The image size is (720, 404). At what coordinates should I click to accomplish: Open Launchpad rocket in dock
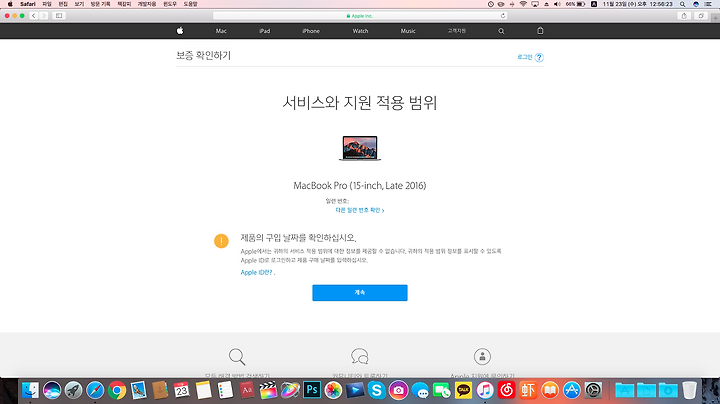(x=73, y=391)
